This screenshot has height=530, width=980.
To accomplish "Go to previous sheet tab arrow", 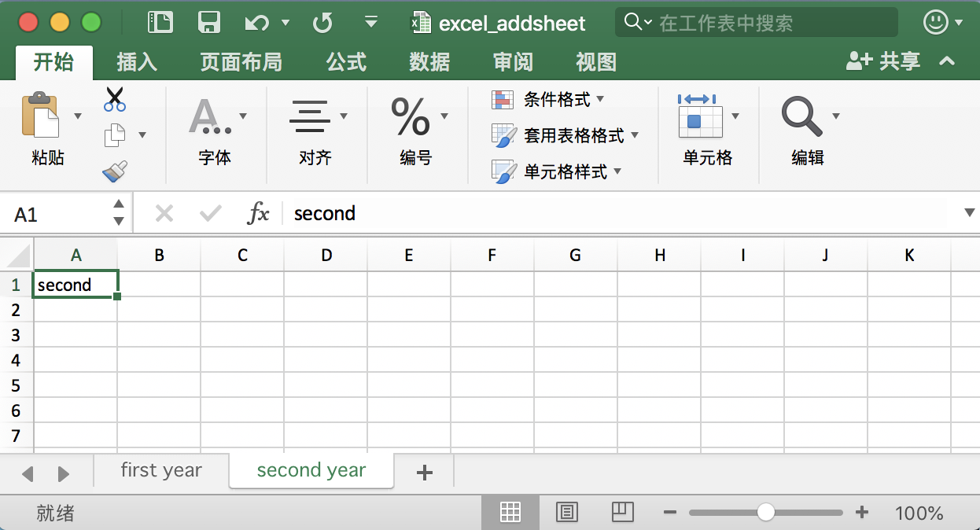I will pos(28,474).
